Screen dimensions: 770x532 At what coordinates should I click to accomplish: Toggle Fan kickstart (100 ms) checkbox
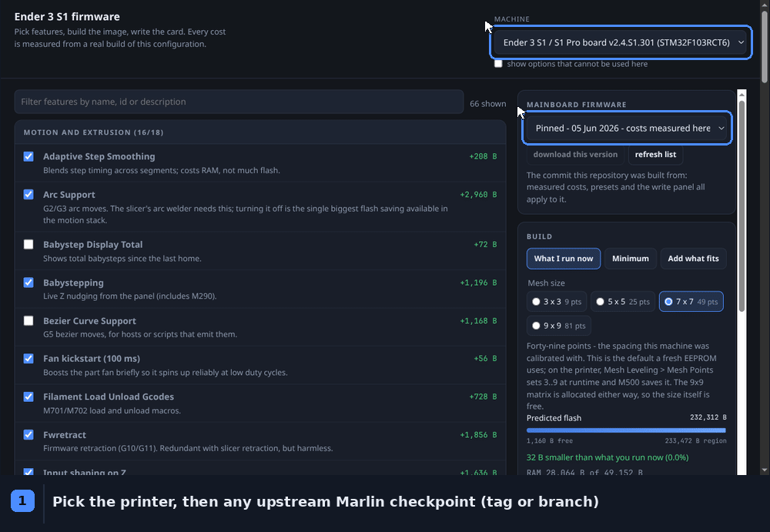point(28,359)
